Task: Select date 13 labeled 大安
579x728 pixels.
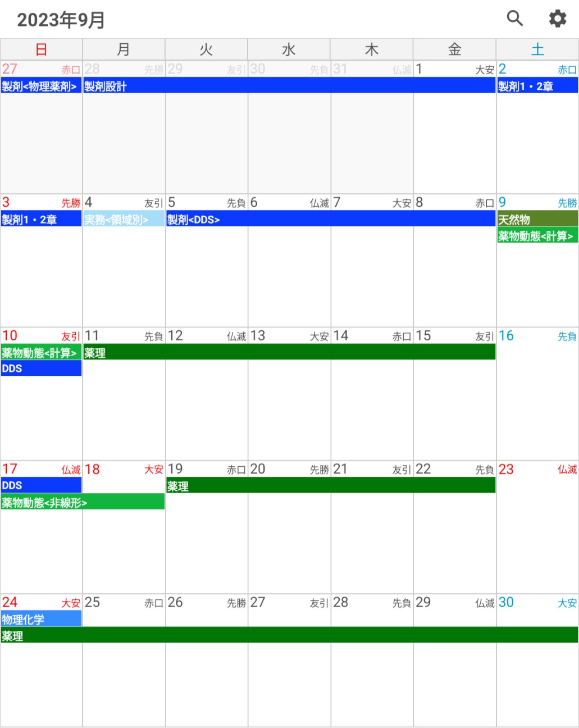Action: [x=289, y=394]
